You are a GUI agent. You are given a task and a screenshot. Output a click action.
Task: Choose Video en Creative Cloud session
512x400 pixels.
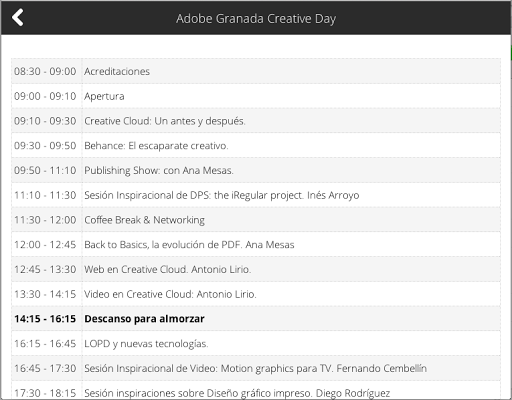point(256,294)
